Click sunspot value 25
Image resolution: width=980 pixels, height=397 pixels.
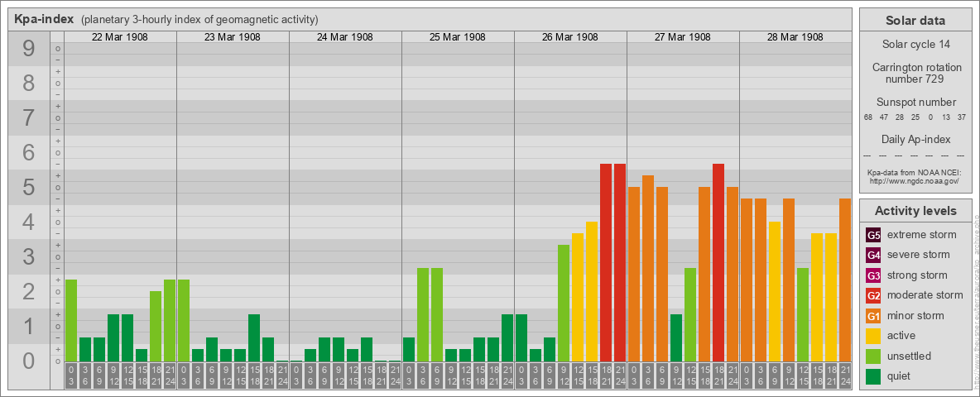coord(915,117)
